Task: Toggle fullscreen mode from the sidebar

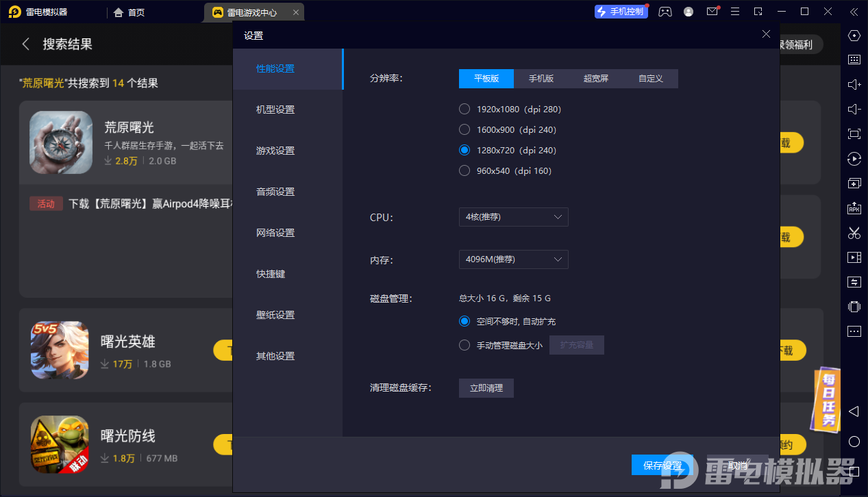Action: coord(854,133)
